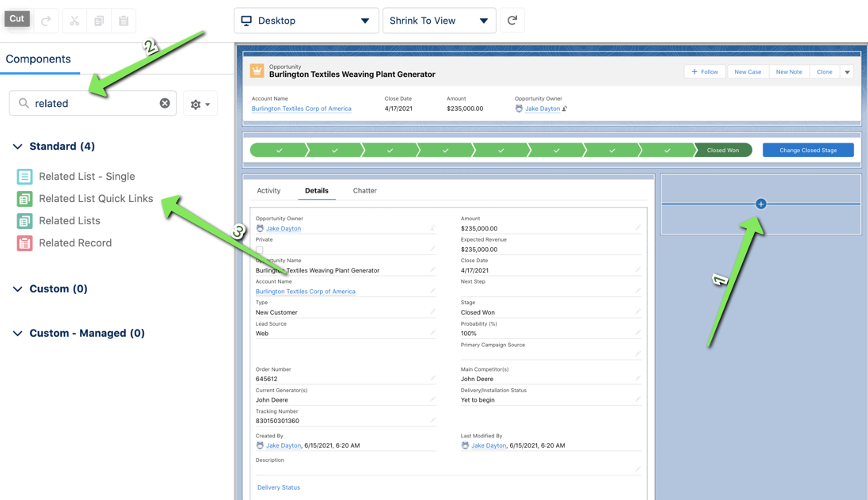Click the change owner icon beside Jake Dayton
The height and width of the screenshot is (500, 868).
[565, 109]
